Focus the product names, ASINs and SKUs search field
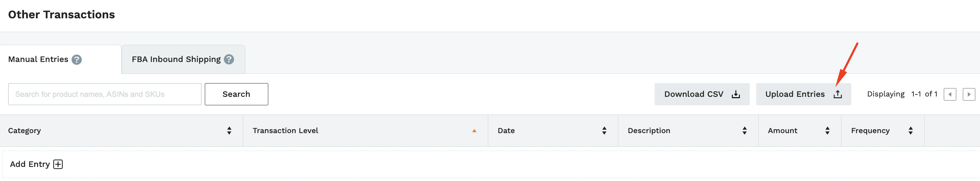This screenshot has width=980, height=181. coord(105,94)
